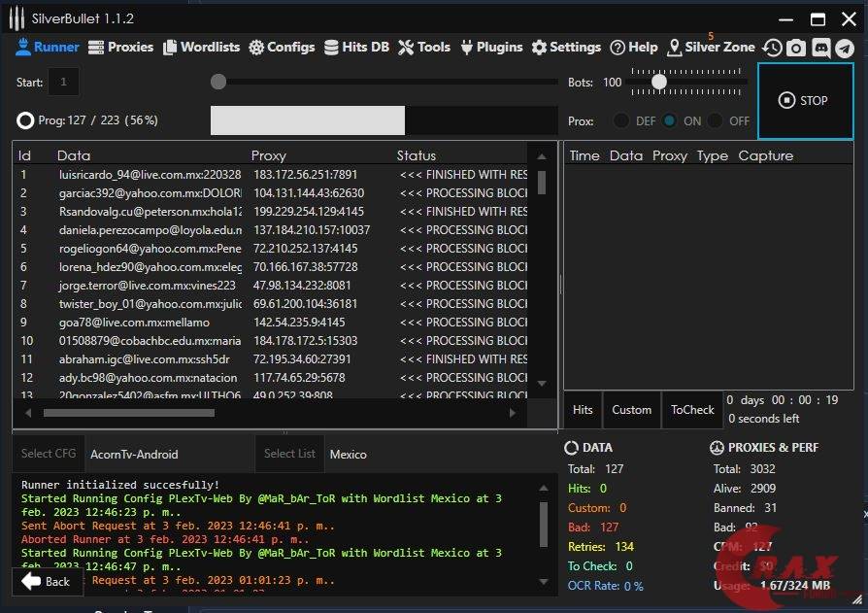Click the log panel scroll down arrow
The image size is (868, 613).
click(x=544, y=582)
